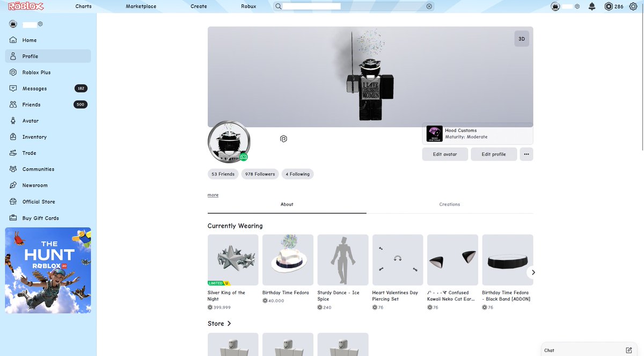
Task: Click the 500 friends count badge
Action: click(80, 105)
